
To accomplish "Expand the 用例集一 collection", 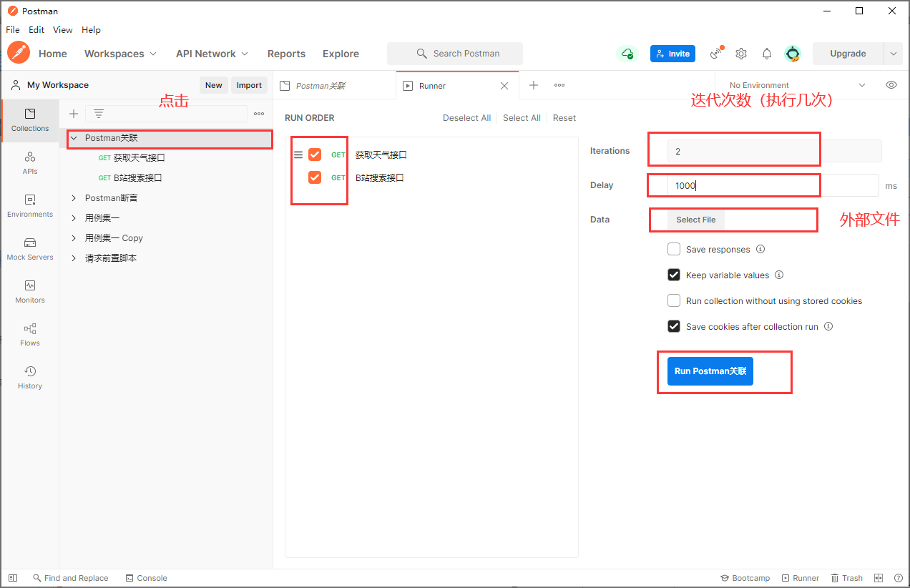I will (x=74, y=218).
